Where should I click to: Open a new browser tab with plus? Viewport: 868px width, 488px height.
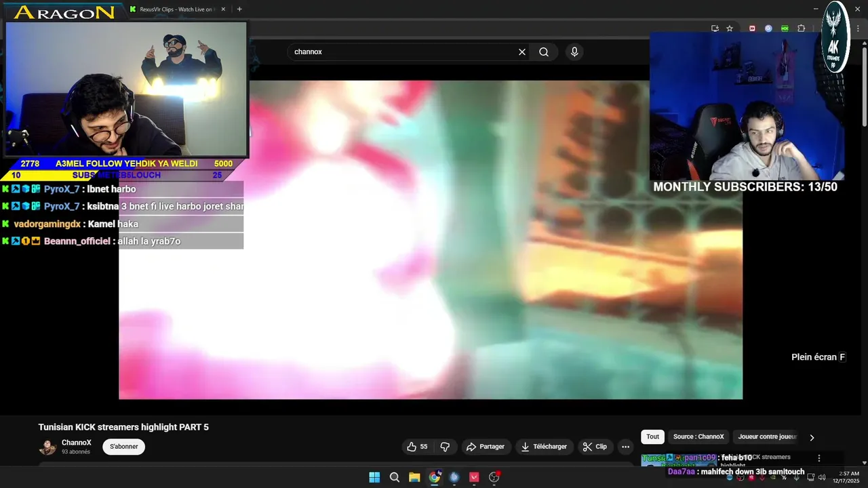tap(239, 9)
